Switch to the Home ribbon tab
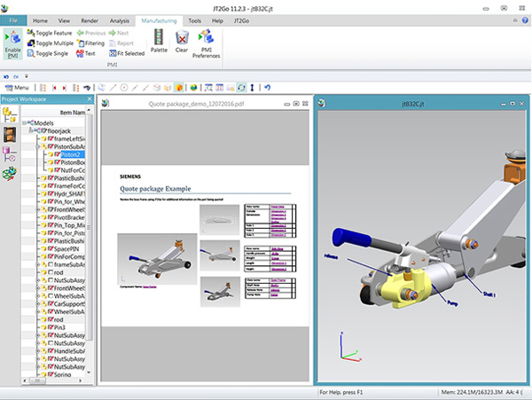Screen dimensions: 532x400 point(40,20)
